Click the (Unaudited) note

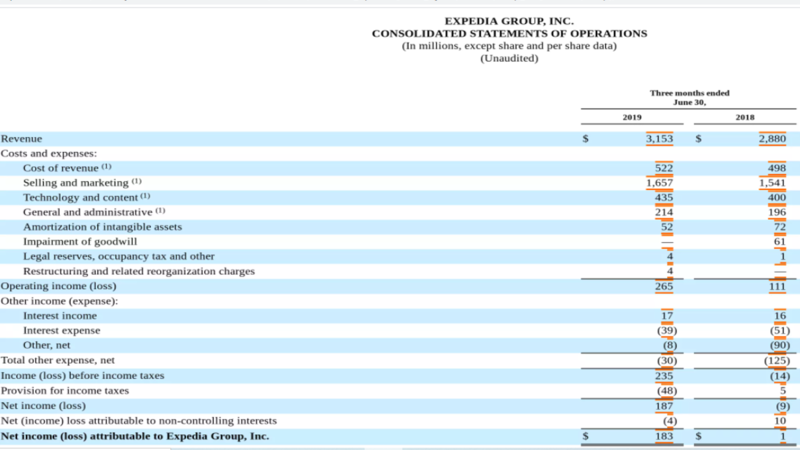[x=509, y=58]
